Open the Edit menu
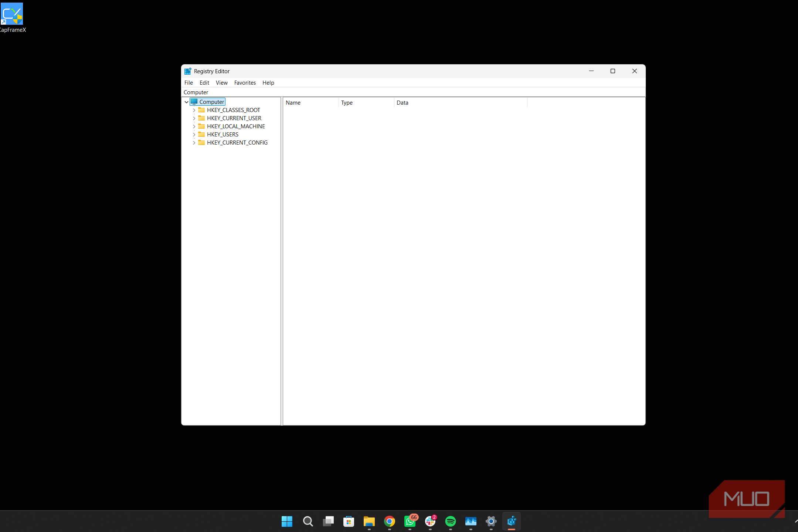Image resolution: width=798 pixels, height=532 pixels. pos(204,83)
